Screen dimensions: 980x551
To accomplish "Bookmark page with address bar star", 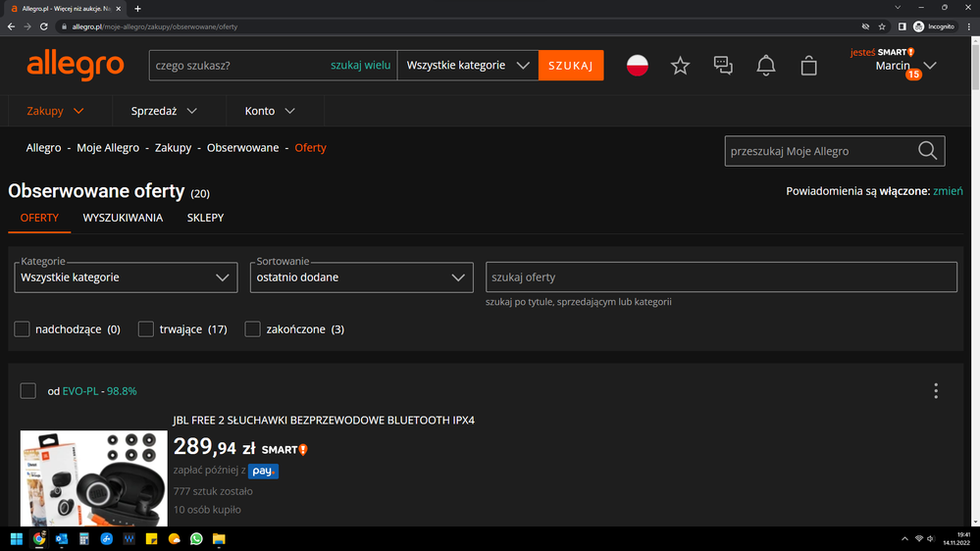I will [882, 26].
